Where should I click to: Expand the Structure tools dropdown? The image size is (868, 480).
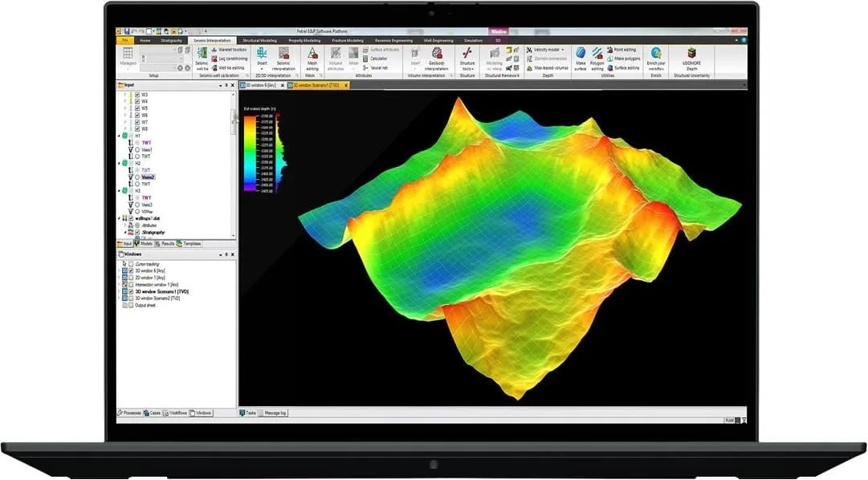(467, 58)
